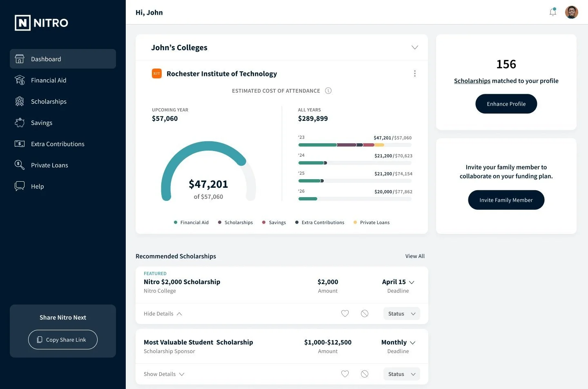Hide Details of Nitro $2,000 Scholarship
588x389 pixels.
163,313
